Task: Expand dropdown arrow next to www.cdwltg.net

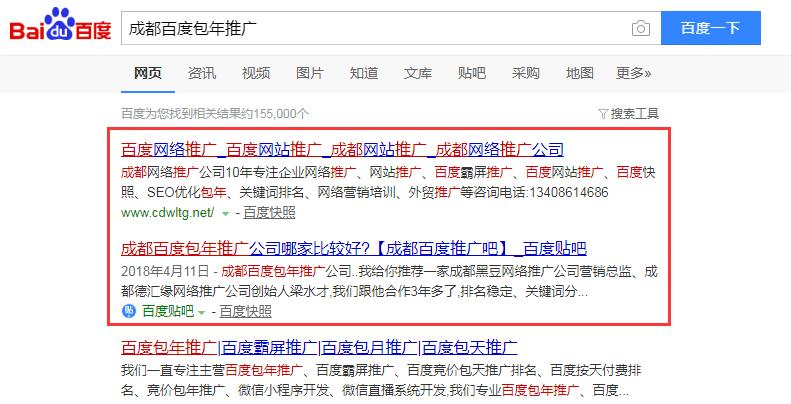Action: tap(225, 214)
